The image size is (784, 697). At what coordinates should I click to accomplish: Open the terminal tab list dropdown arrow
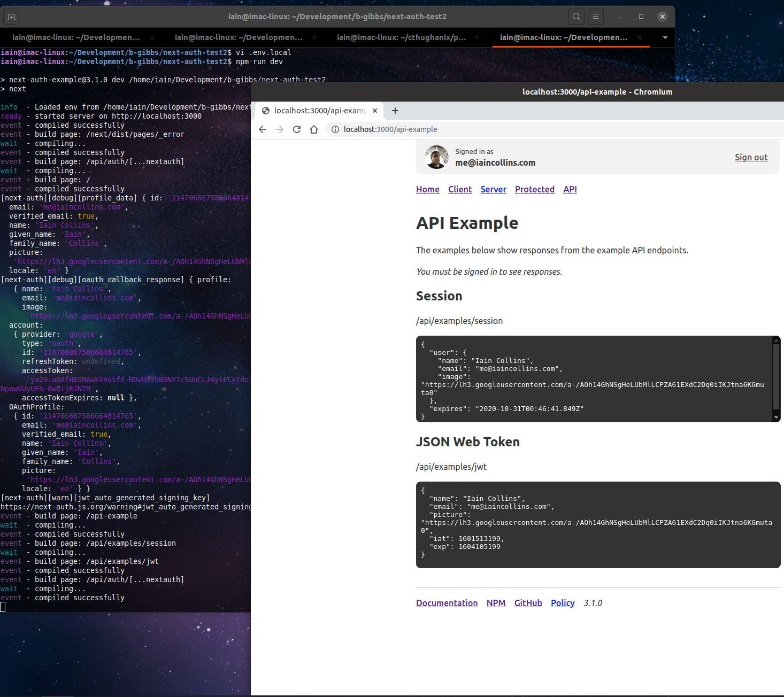point(665,37)
